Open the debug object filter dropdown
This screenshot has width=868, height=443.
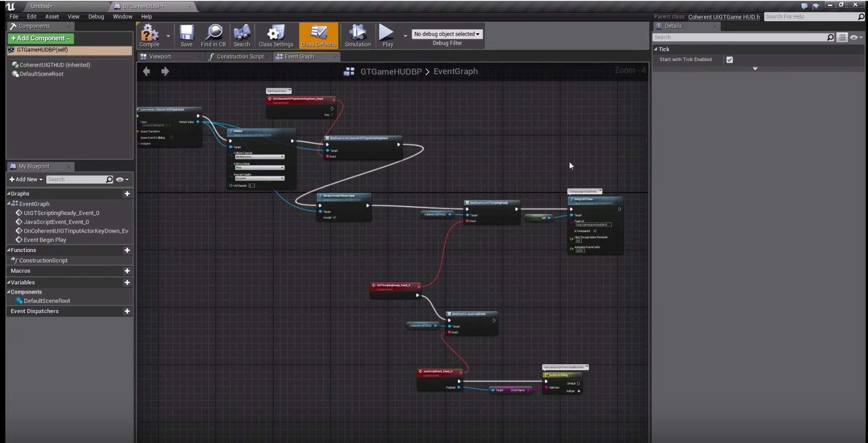click(447, 34)
